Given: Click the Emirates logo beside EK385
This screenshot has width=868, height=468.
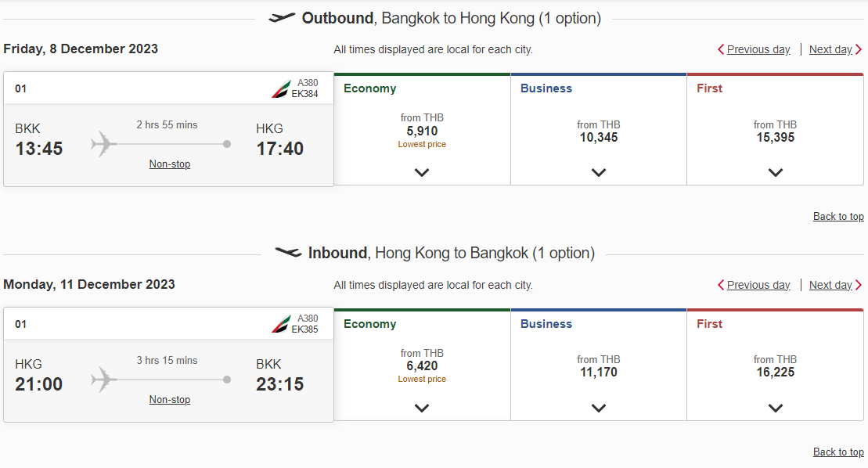Looking at the screenshot, I should 281,324.
